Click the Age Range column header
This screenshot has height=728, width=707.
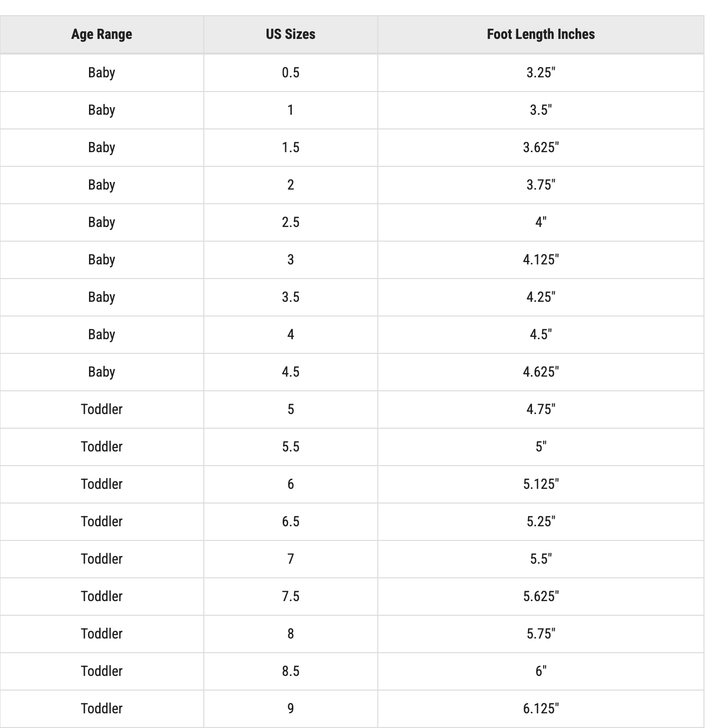coord(102,34)
